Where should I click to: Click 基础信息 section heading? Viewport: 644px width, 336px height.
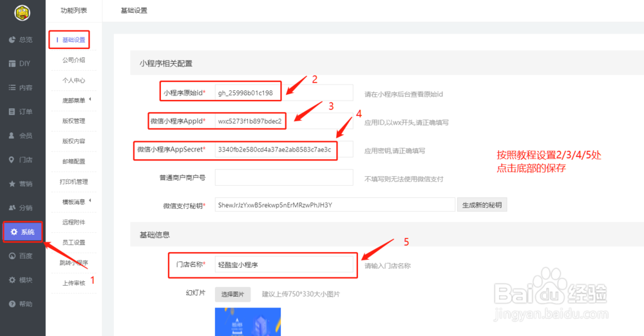coord(155,235)
